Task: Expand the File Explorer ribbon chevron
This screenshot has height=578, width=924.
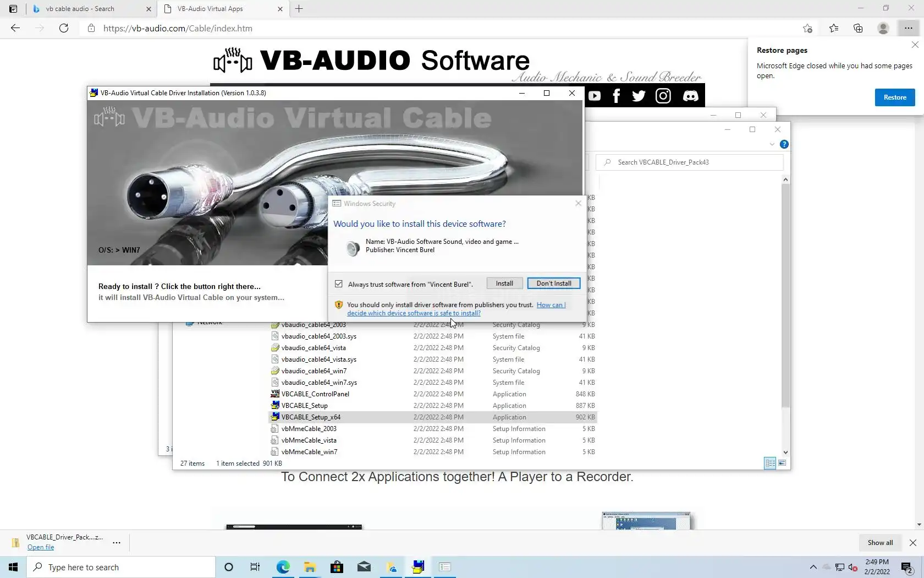Action: click(772, 144)
